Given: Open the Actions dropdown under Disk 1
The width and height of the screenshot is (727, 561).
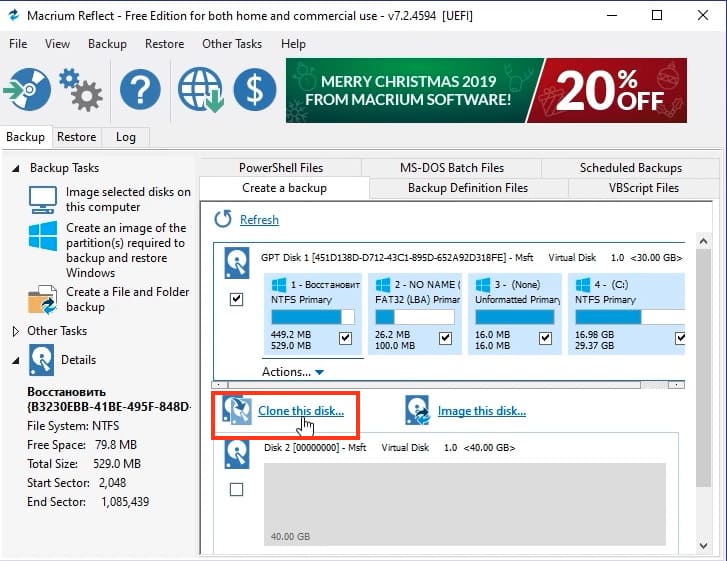Looking at the screenshot, I should tap(293, 372).
